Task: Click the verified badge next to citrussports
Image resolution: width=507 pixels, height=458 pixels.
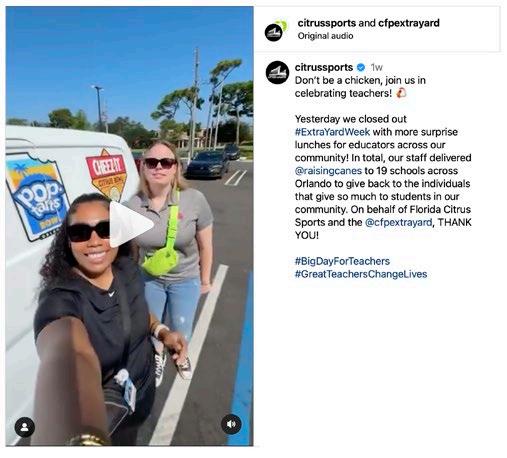Action: pos(361,68)
